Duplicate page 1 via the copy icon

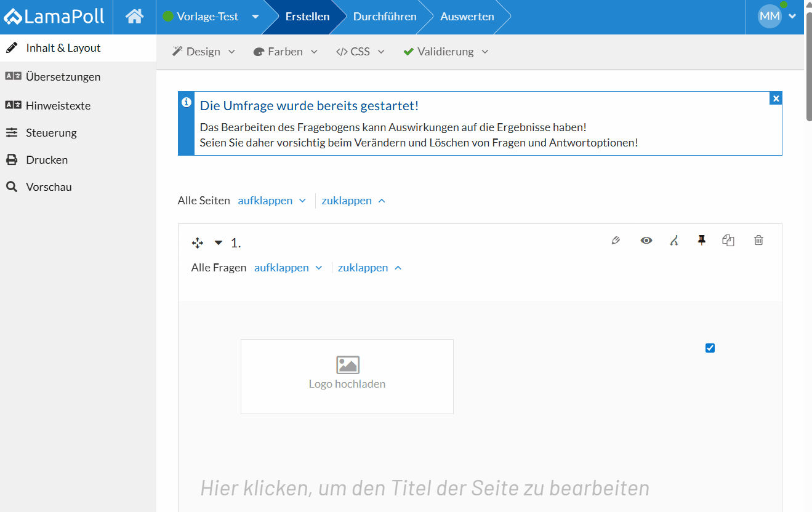pos(728,240)
